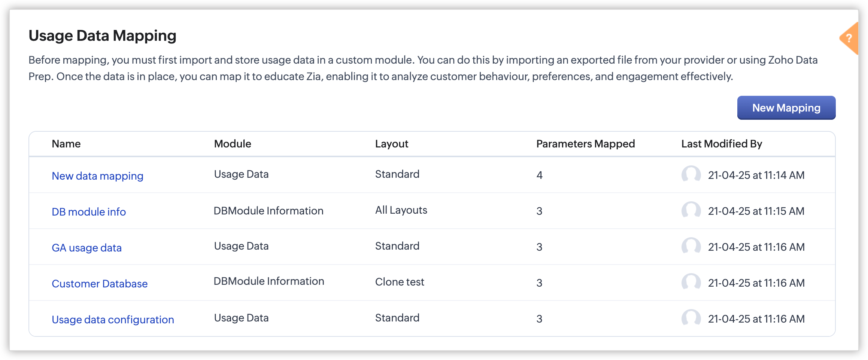This screenshot has height=360, width=868.
Task: Click avatar icon in Usage data configuration row
Action: coord(691,318)
